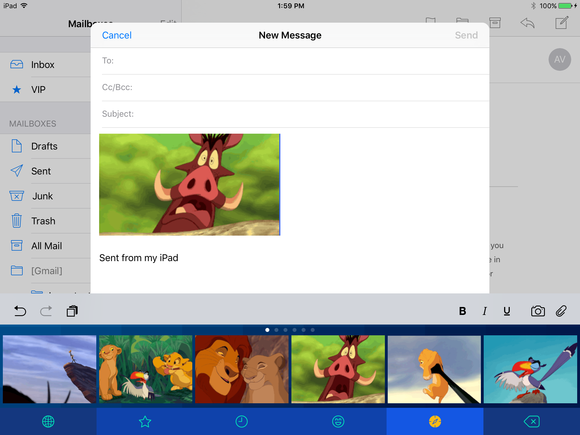Viewport: 580px width, 435px height.
Task: Tap the first page dot above GIF strip
Action: click(267, 330)
